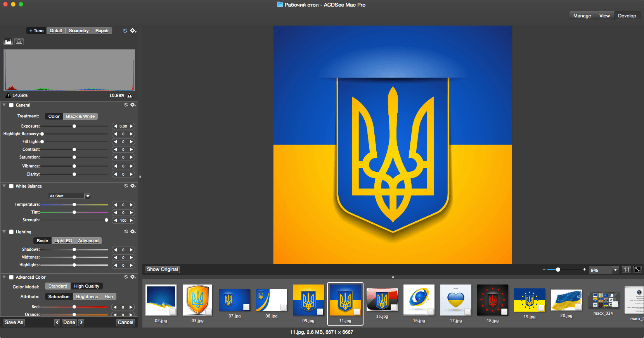This screenshot has height=338, width=644.
Task: Set zoom to actual size 1:1
Action: coord(627,270)
